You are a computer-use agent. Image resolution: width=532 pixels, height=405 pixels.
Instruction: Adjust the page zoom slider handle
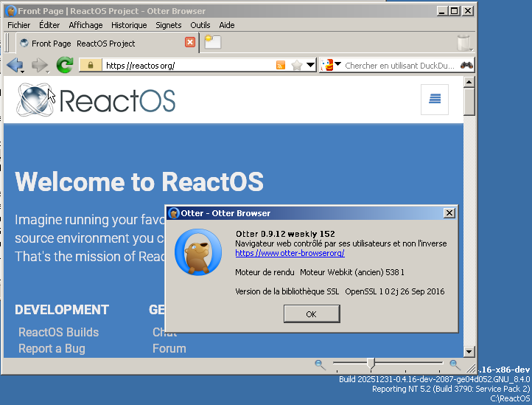pyautogui.click(x=371, y=363)
